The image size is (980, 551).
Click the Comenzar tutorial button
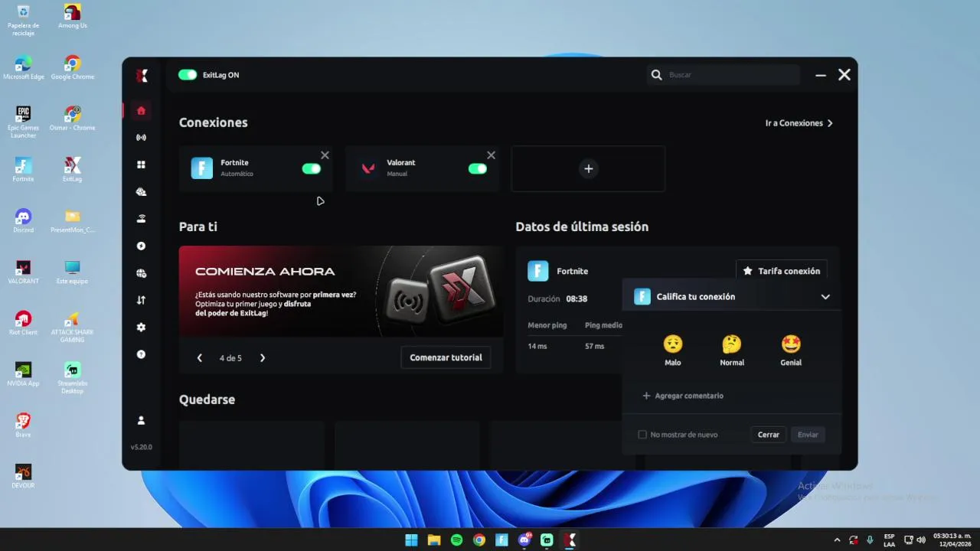pos(446,357)
